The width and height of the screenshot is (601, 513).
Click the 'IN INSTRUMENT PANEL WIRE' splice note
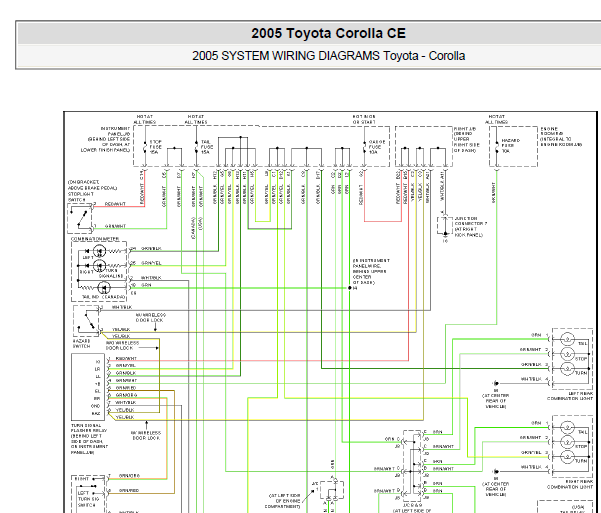pos(371,271)
